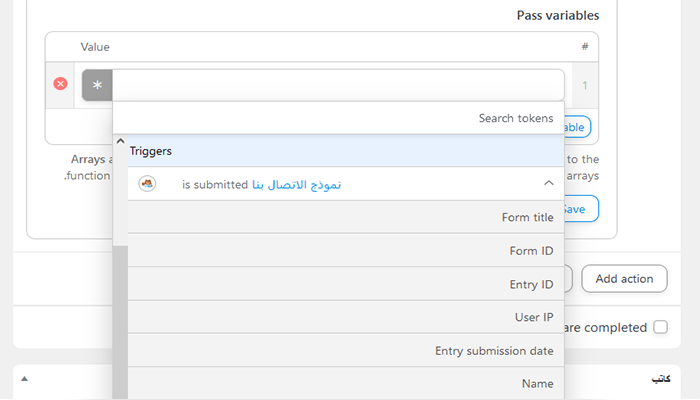Click the Arabic form name link
The height and width of the screenshot is (400, 700).
(296, 185)
